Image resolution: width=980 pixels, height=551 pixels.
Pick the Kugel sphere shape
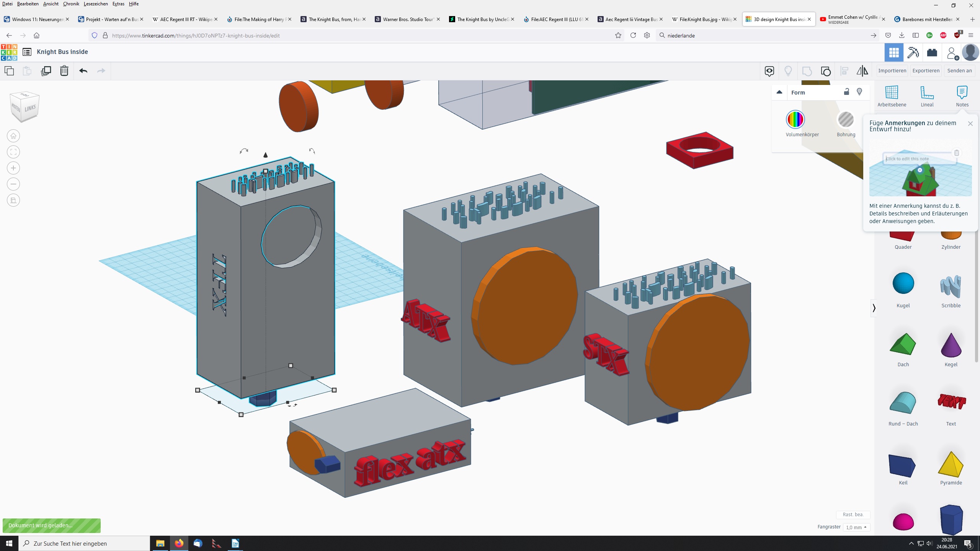pyautogui.click(x=903, y=284)
